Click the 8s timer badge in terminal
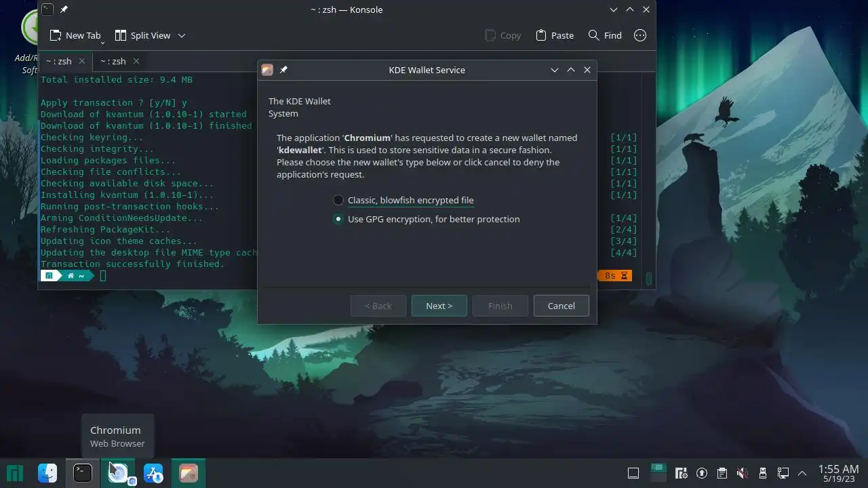This screenshot has height=488, width=868. 614,276
